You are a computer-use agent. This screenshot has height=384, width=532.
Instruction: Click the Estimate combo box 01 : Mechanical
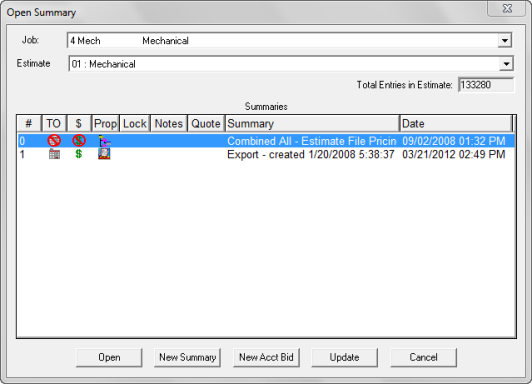(x=291, y=64)
